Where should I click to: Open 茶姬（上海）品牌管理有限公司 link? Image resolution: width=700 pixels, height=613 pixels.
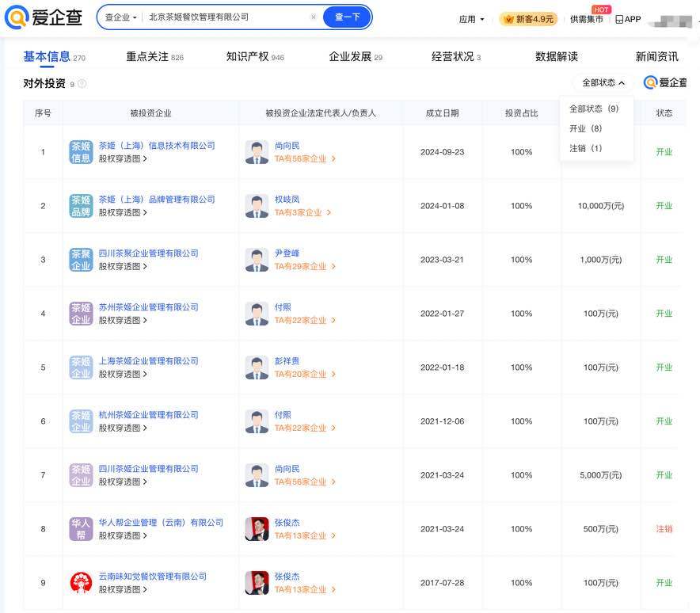click(x=157, y=200)
